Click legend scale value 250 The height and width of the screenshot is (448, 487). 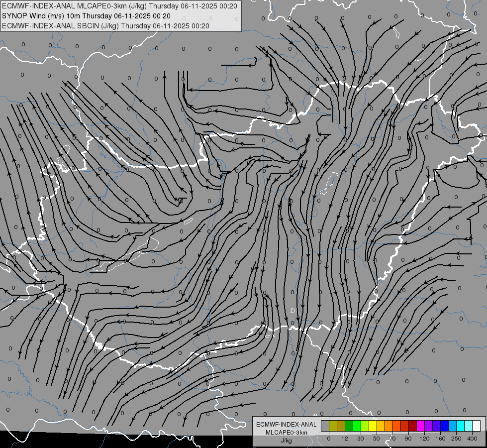coord(456,439)
